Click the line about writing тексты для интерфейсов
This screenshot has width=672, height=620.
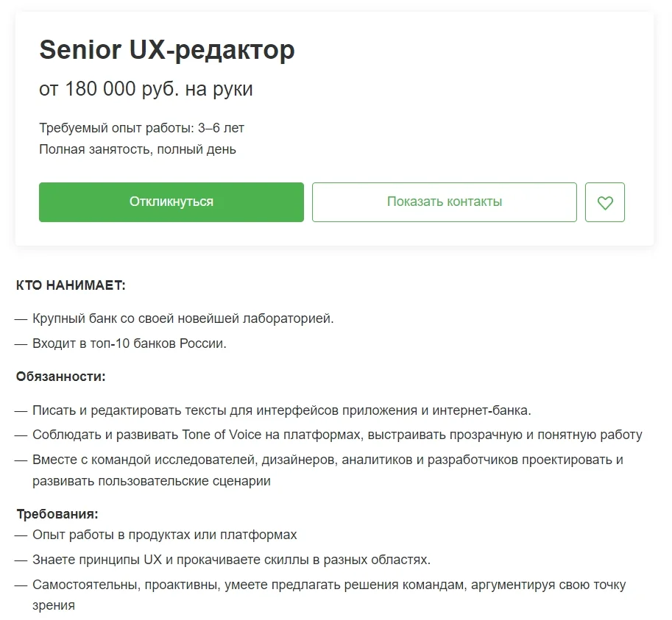(281, 410)
